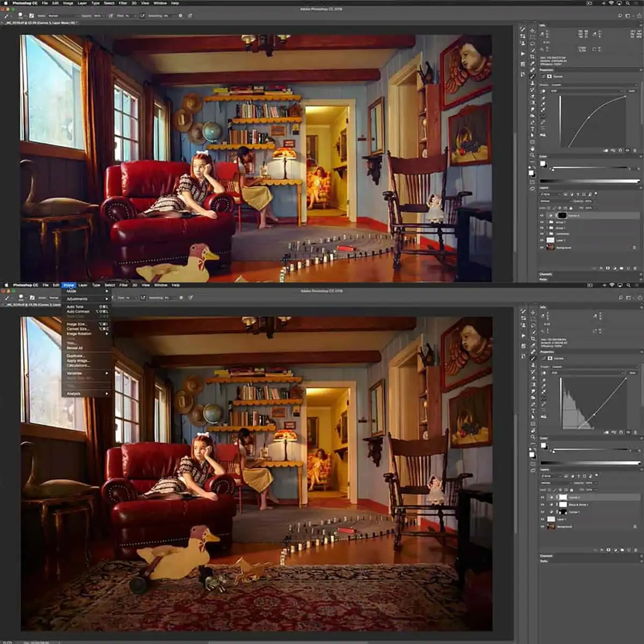644x644 pixels.
Task: Hide the Curves 2 layer in the lower window
Action: [x=542, y=497]
